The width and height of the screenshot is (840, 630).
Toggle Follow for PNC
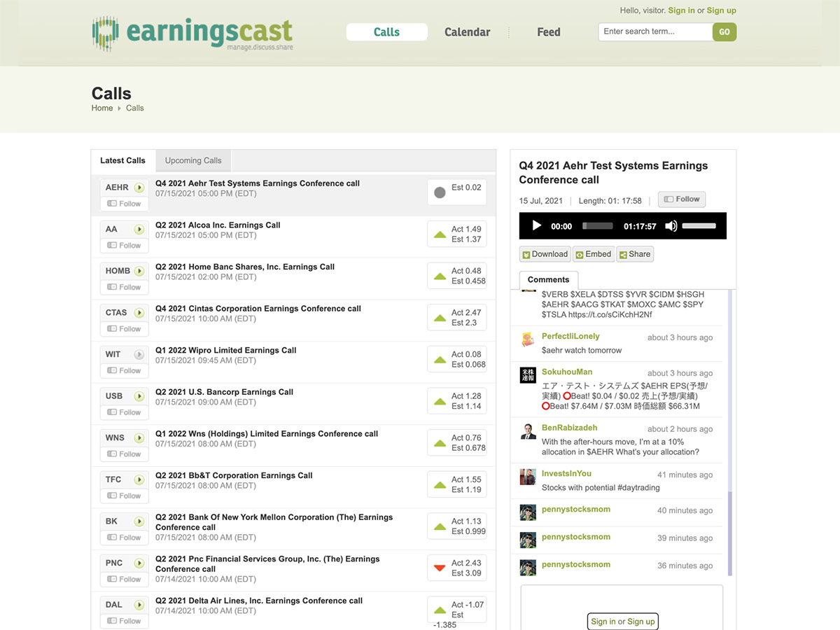point(124,579)
